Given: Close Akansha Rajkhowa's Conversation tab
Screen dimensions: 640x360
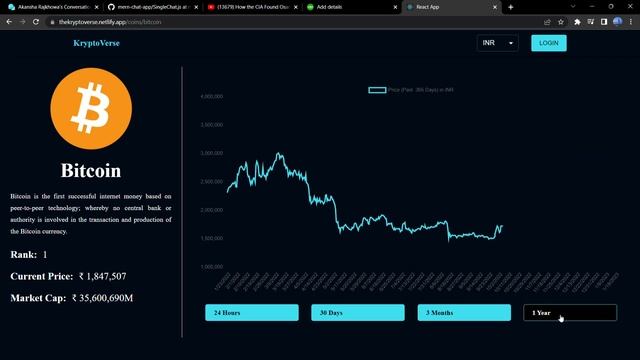Looking at the screenshot, I should point(96,7).
